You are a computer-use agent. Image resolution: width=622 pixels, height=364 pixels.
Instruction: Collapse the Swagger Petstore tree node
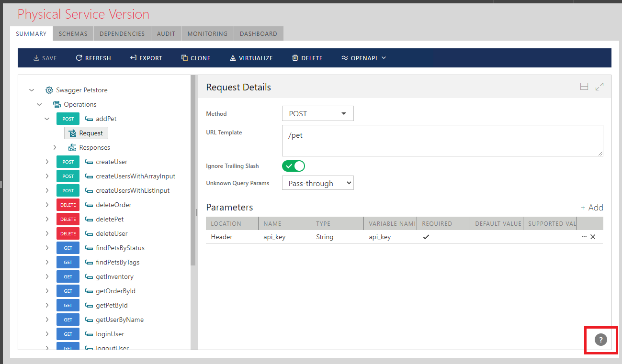(32, 90)
